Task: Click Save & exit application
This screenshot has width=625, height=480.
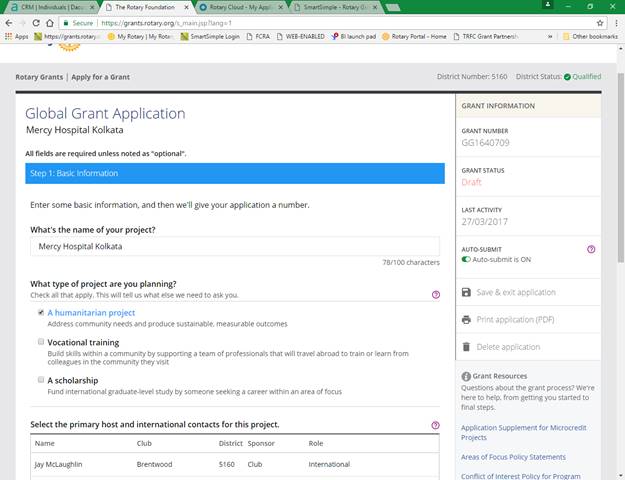Action: [516, 292]
